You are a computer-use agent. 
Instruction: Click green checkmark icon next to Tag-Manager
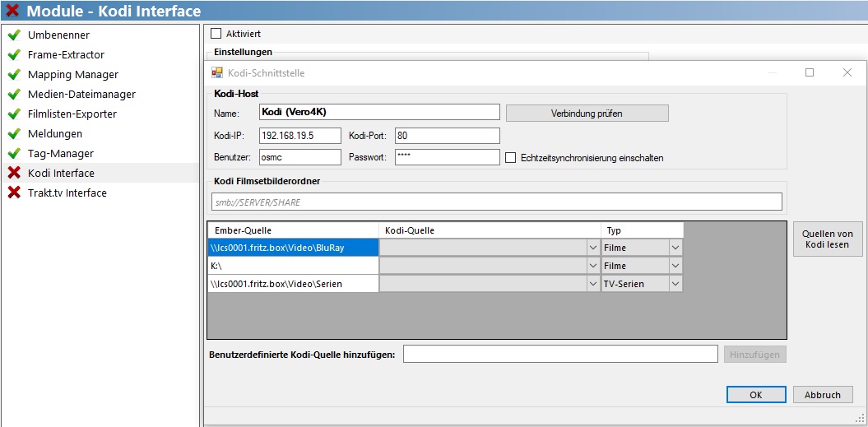(14, 153)
